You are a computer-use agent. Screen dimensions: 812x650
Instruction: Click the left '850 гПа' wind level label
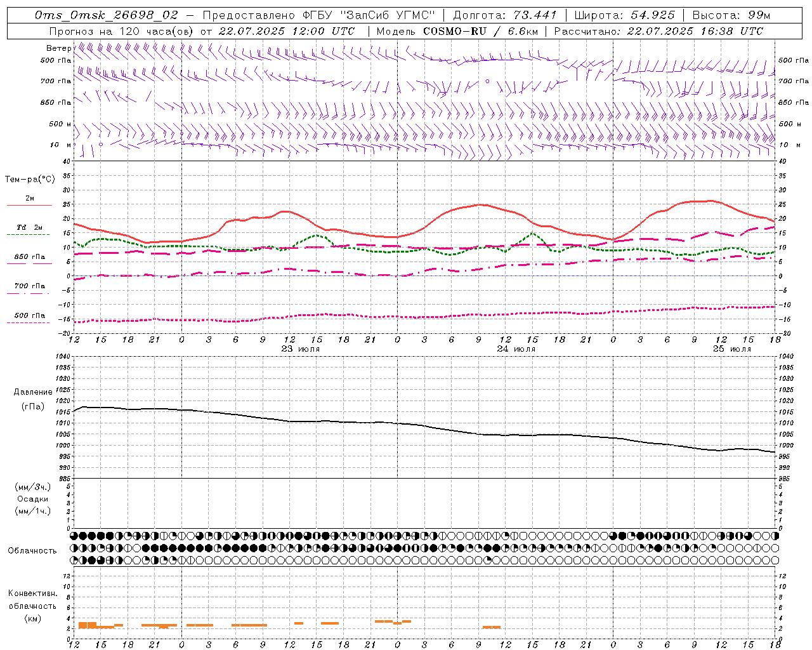coord(56,102)
